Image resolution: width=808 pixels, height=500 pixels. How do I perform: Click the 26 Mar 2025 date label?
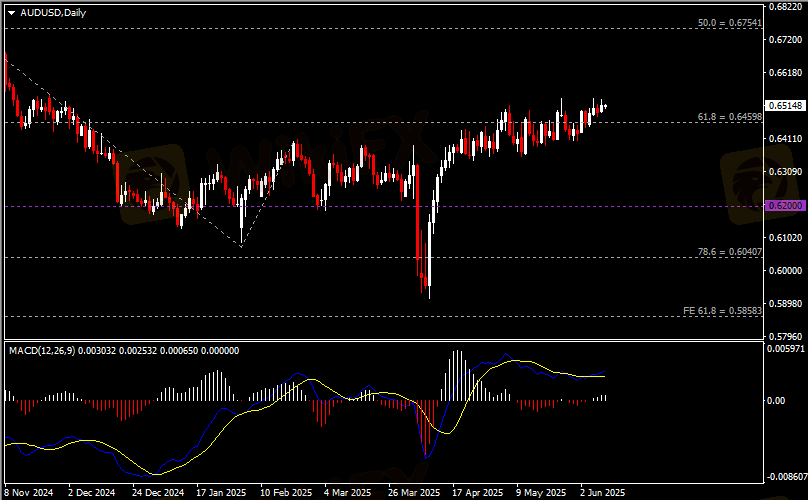coord(414,493)
